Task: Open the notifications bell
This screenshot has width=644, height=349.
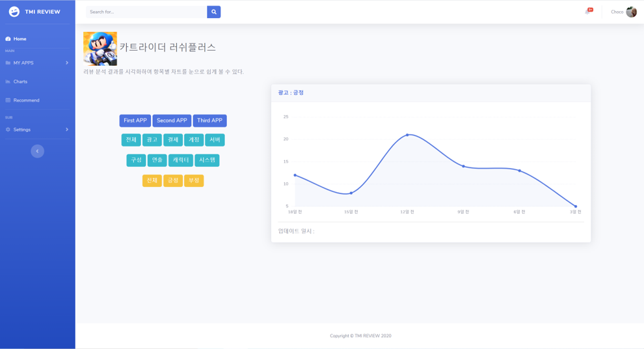Action: pyautogui.click(x=587, y=12)
